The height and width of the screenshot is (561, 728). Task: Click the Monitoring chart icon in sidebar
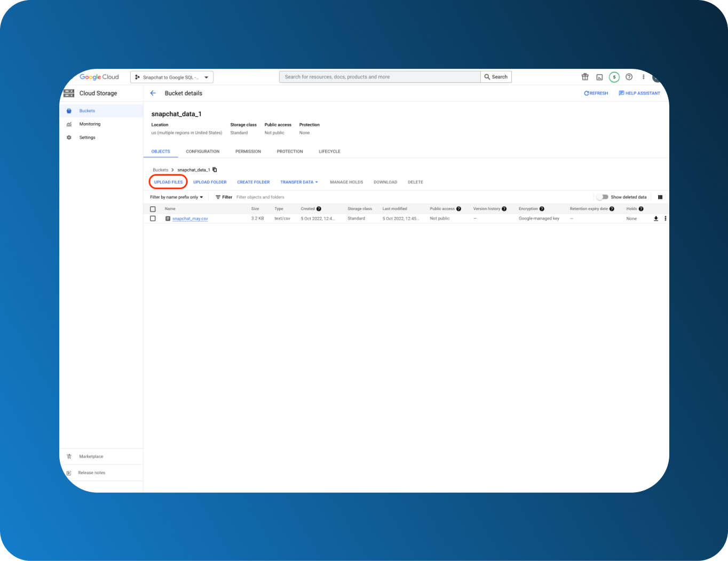click(69, 124)
